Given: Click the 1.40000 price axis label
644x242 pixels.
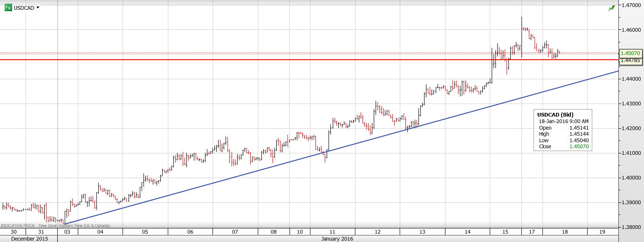Looking at the screenshot, I should (x=631, y=178).
